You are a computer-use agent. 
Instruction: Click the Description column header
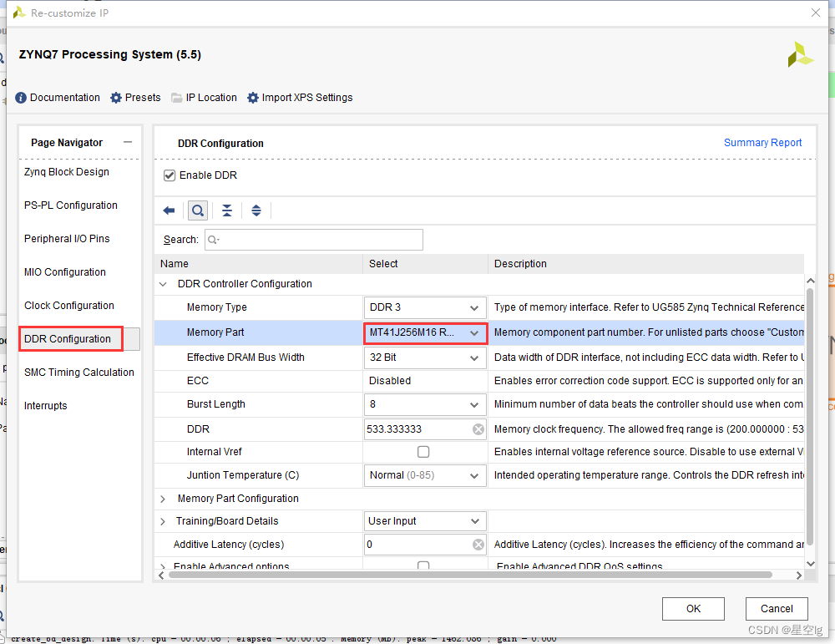[x=646, y=264]
